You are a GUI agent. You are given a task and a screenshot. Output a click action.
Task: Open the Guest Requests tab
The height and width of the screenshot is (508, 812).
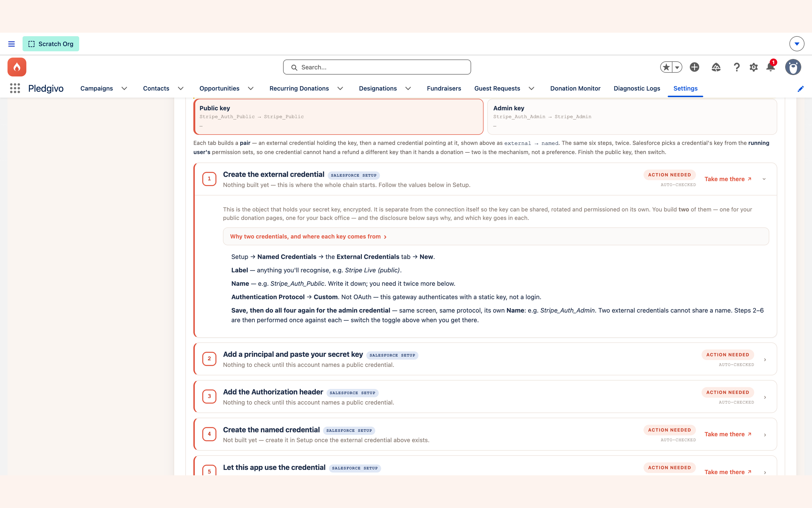tap(497, 88)
